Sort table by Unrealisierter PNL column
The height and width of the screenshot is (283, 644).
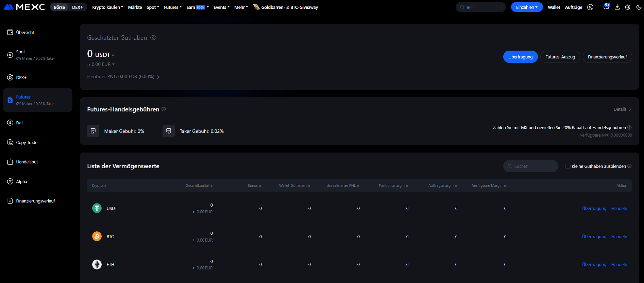point(343,185)
